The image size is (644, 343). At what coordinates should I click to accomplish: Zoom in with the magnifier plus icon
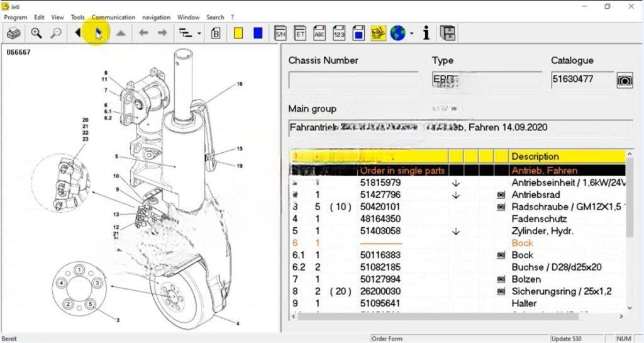[36, 33]
